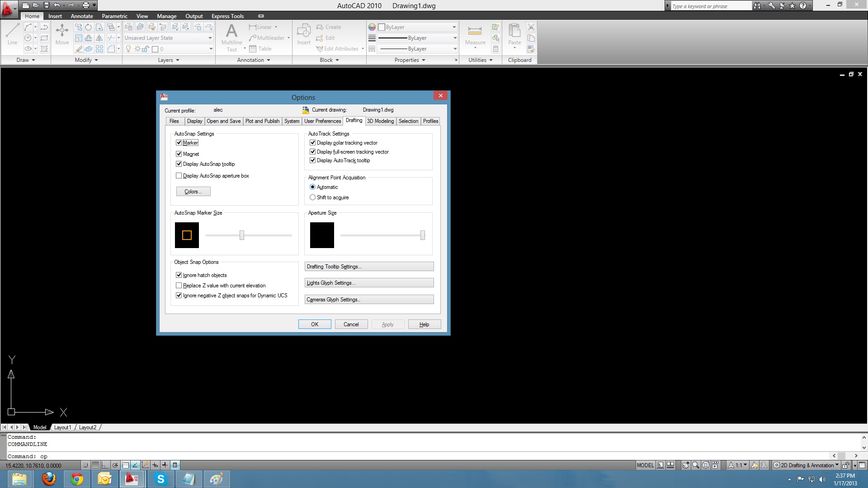Toggle Object Snap in status bar
This screenshot has height=488, width=868.
point(125,465)
